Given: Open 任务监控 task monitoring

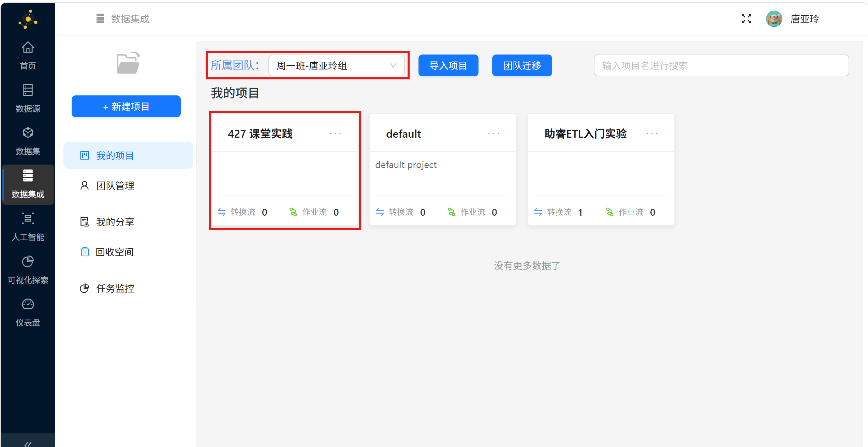Looking at the screenshot, I should coord(115,289).
